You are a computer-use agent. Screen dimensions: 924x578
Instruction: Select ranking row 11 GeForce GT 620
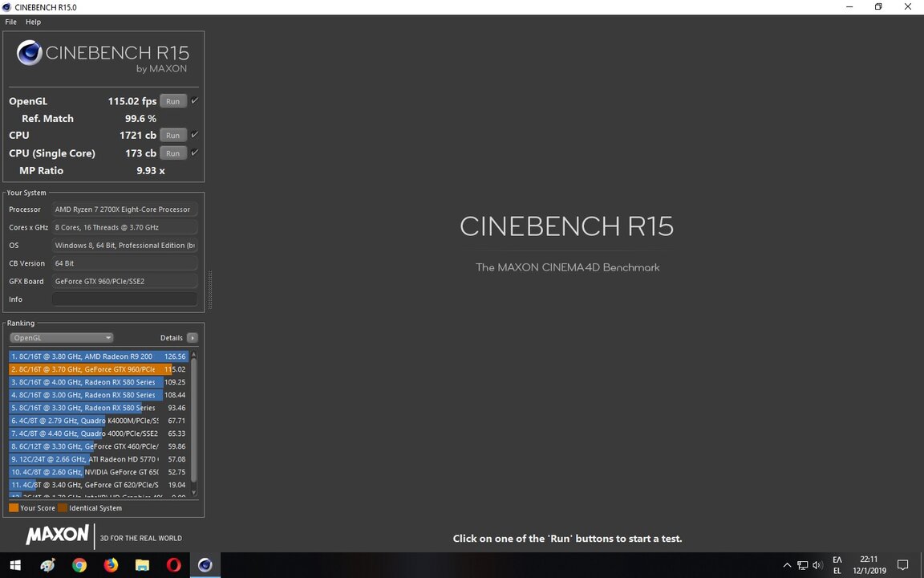pos(99,485)
